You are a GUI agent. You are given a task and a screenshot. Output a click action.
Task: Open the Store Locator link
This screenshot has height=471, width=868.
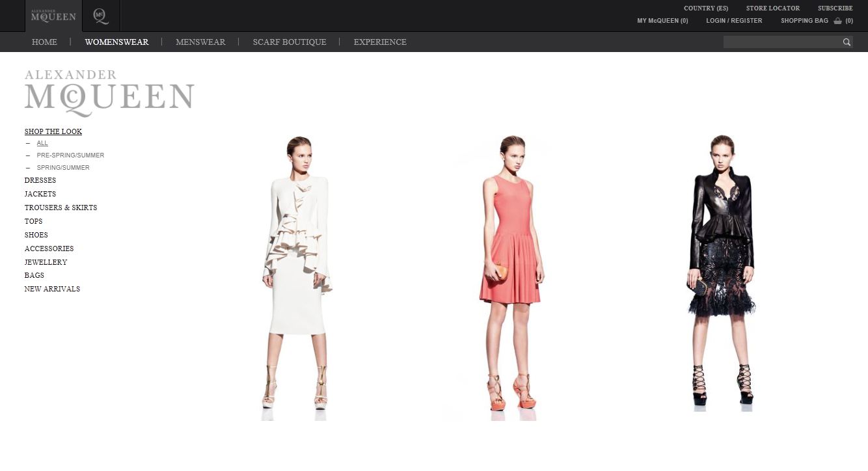point(772,8)
